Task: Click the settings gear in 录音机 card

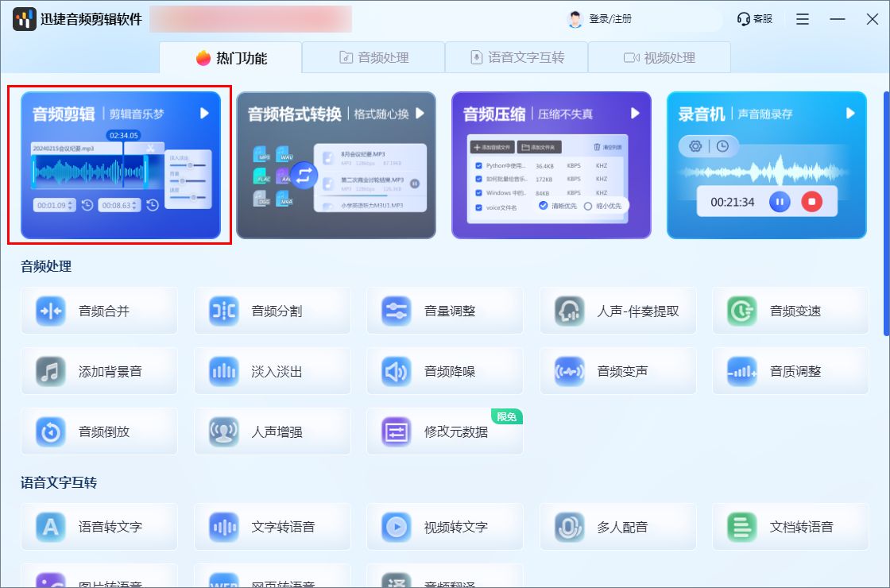Action: (x=695, y=146)
